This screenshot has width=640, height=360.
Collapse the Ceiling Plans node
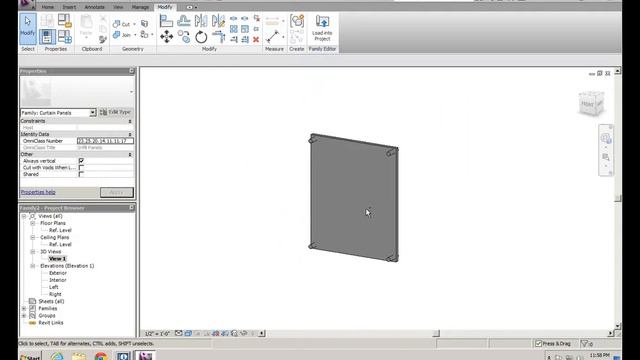pyautogui.click(x=33, y=238)
